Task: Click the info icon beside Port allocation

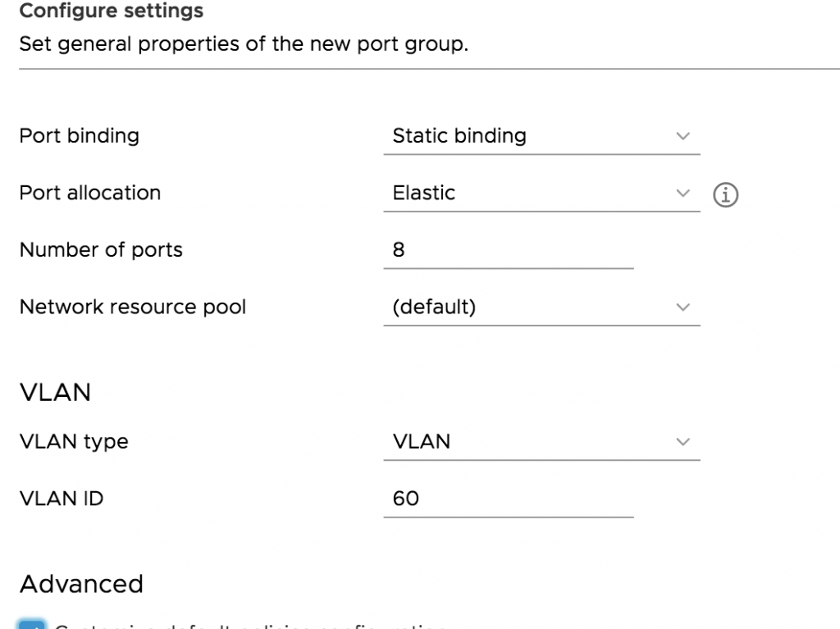Action: [725, 194]
